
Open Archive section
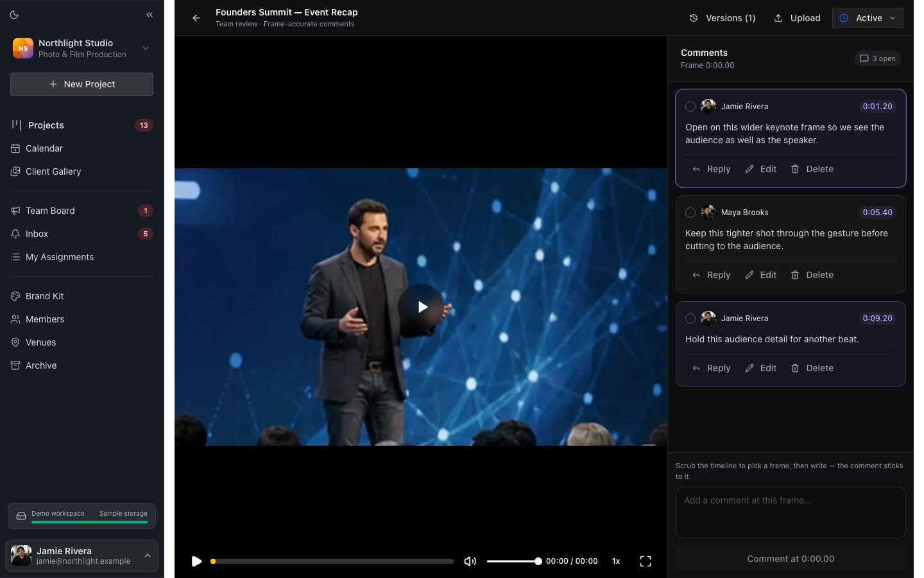[x=81, y=365]
